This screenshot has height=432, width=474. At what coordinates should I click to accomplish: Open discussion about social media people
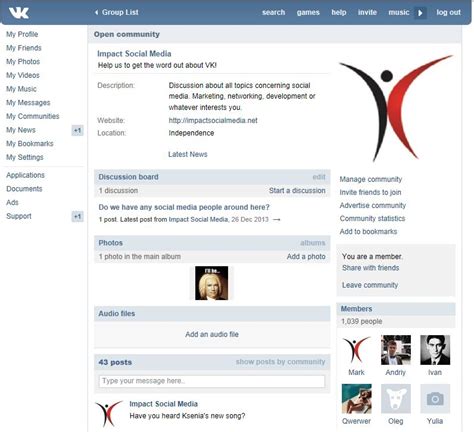(x=184, y=207)
